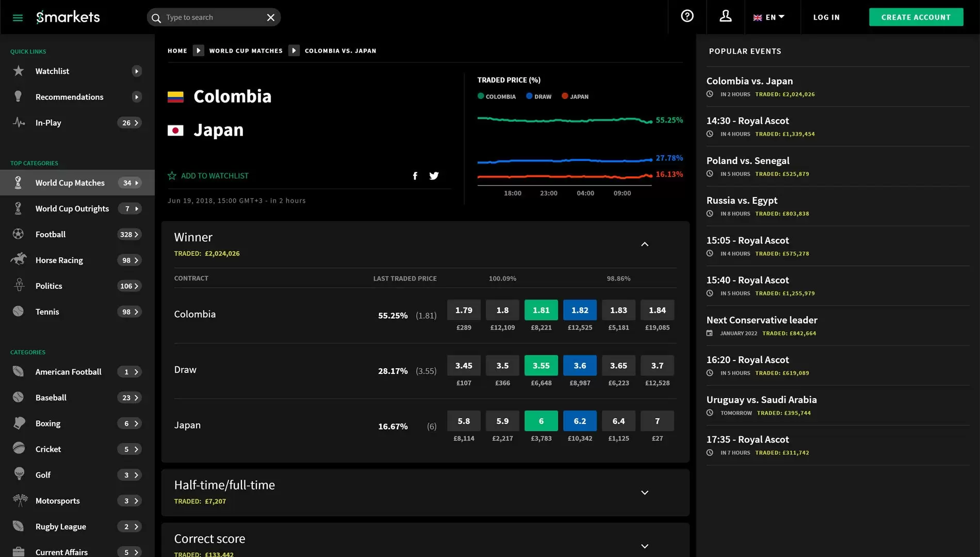
Task: Select Colombia back price 1.81
Action: point(541,310)
